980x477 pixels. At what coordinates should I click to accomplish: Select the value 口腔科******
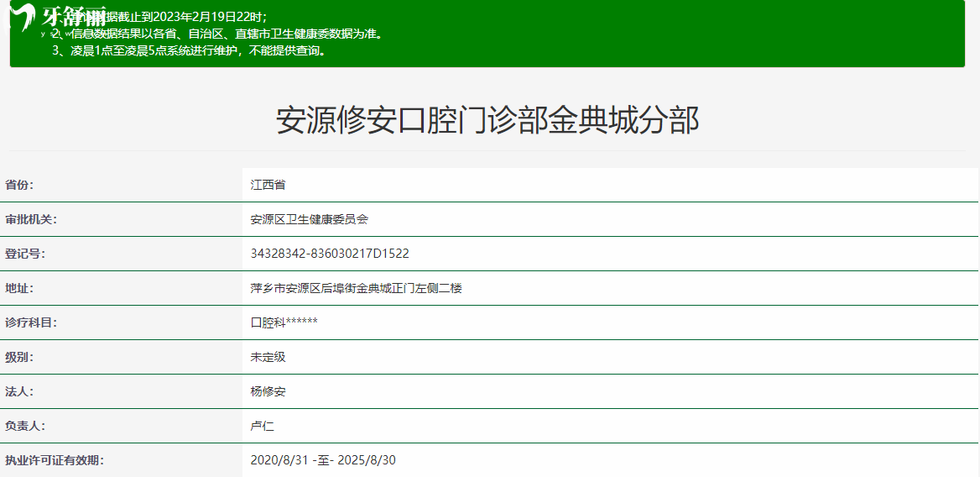pos(284,322)
